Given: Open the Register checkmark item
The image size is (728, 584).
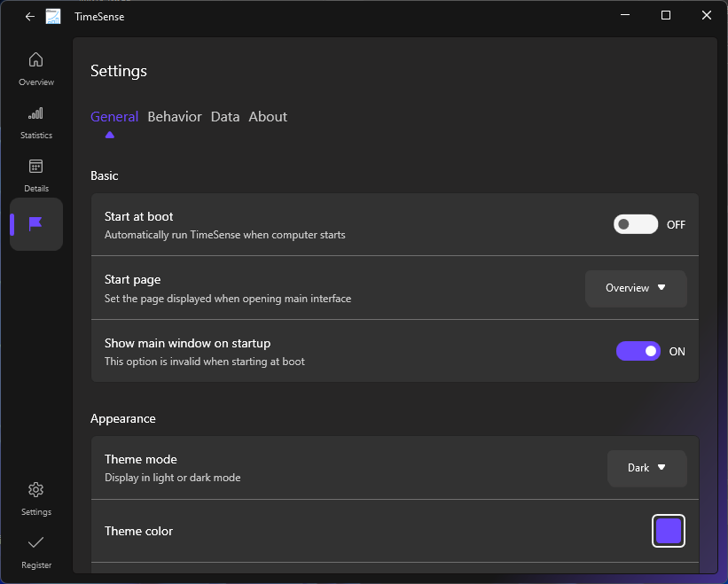Looking at the screenshot, I should point(36,552).
